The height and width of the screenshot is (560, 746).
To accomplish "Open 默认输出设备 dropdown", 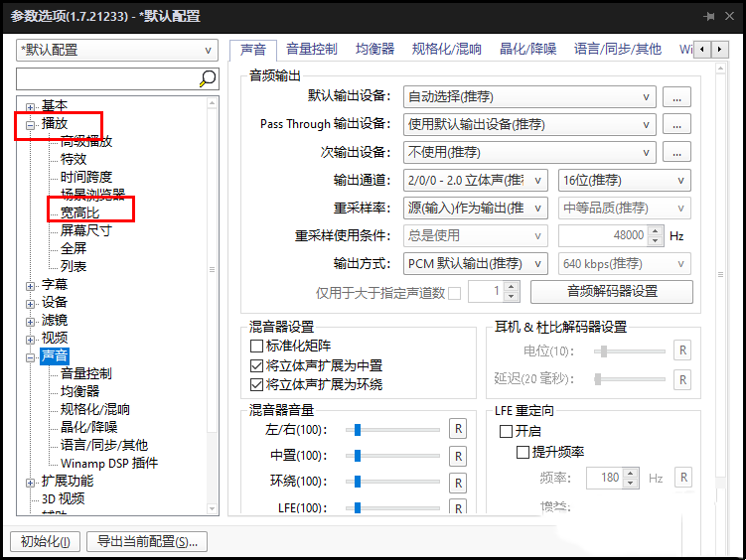I will click(529, 97).
